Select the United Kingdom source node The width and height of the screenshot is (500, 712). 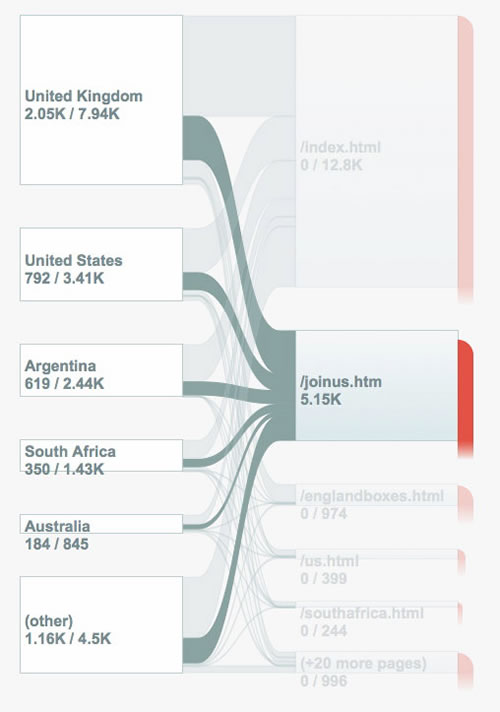pyautogui.click(x=101, y=100)
